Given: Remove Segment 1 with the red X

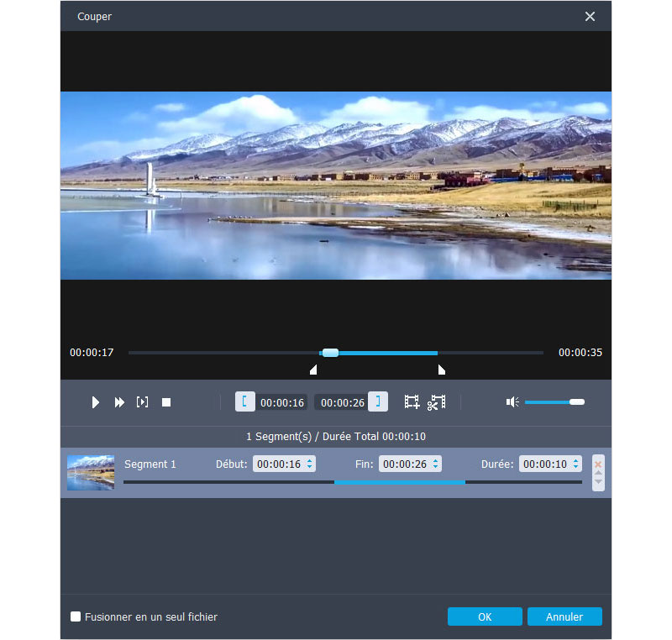Looking at the screenshot, I should 597,463.
